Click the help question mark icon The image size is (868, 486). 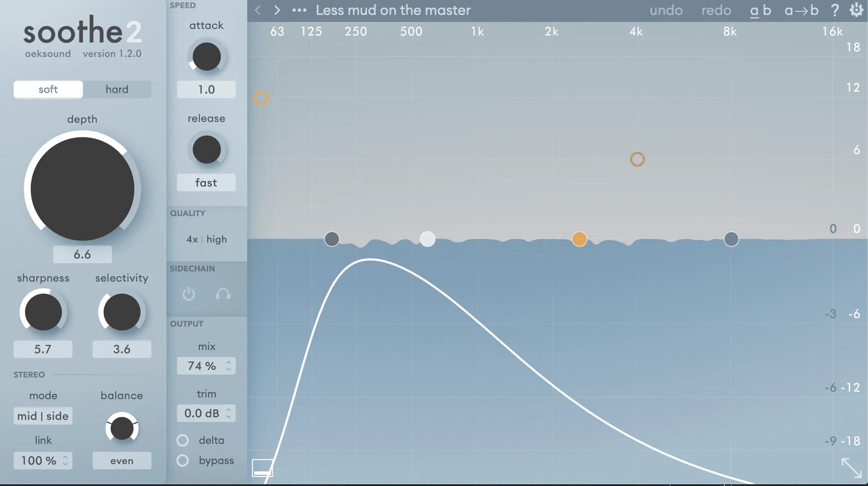click(835, 10)
